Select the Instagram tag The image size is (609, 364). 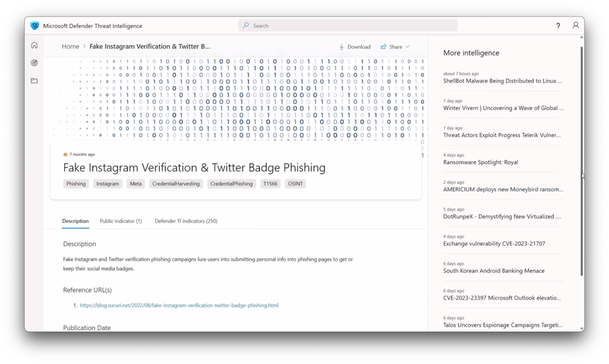pyautogui.click(x=107, y=184)
